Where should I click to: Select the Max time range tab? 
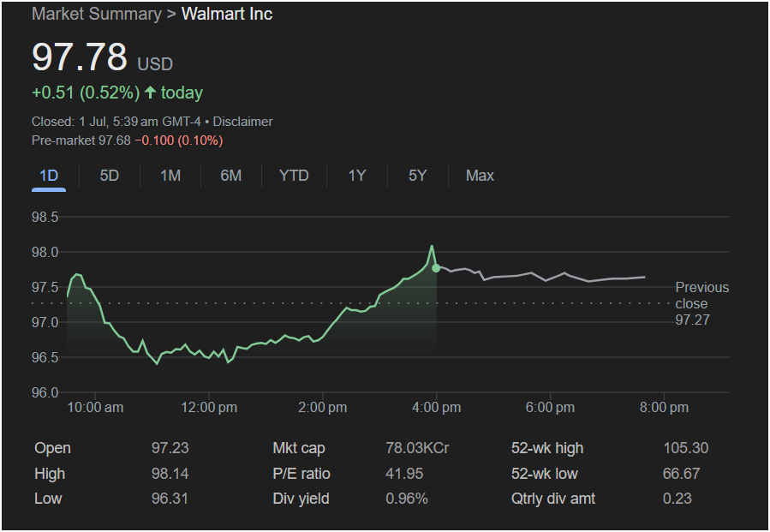480,176
